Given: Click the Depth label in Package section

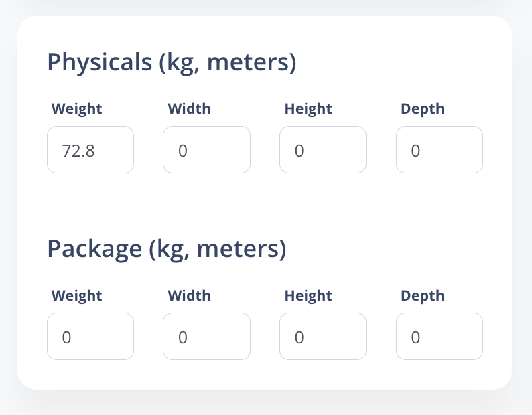Looking at the screenshot, I should (422, 295).
